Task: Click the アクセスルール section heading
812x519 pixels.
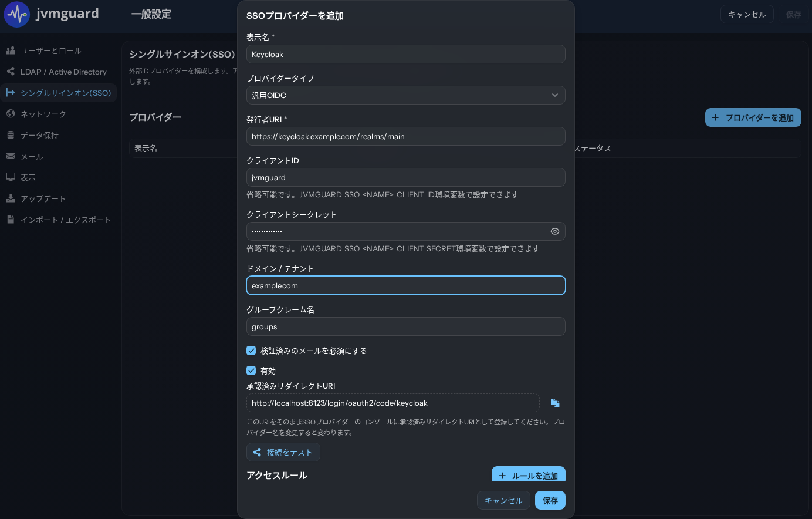Action: [x=277, y=475]
